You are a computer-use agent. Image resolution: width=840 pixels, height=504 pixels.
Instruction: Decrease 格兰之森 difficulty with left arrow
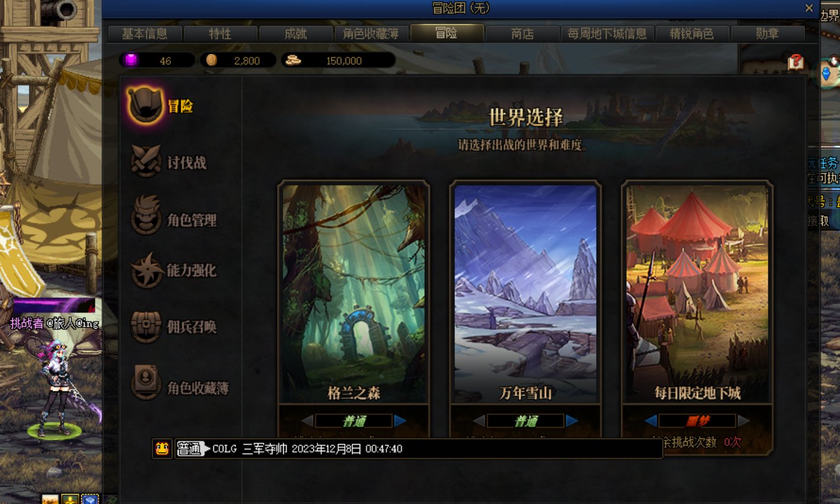point(307,420)
